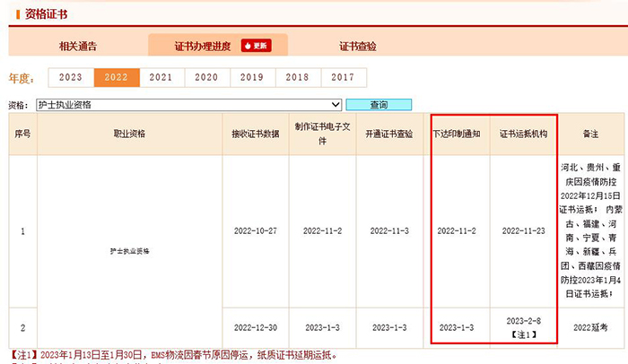Click the 序号 column header
Viewport: 628px width, 364px height.
[x=22, y=134]
